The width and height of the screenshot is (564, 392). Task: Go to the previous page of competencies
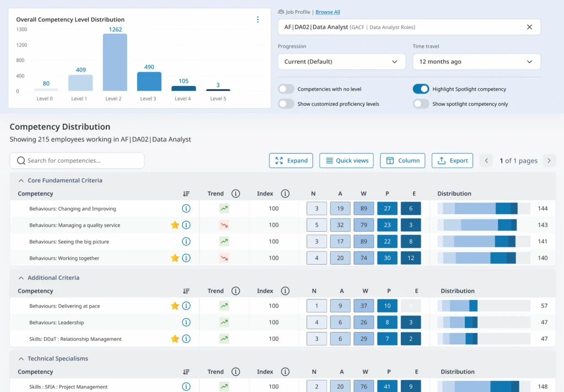pos(486,161)
